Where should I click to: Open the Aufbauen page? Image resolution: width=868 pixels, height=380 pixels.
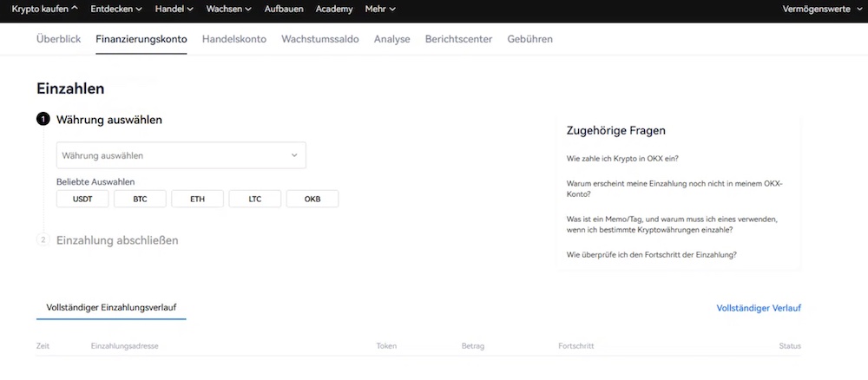pos(284,9)
